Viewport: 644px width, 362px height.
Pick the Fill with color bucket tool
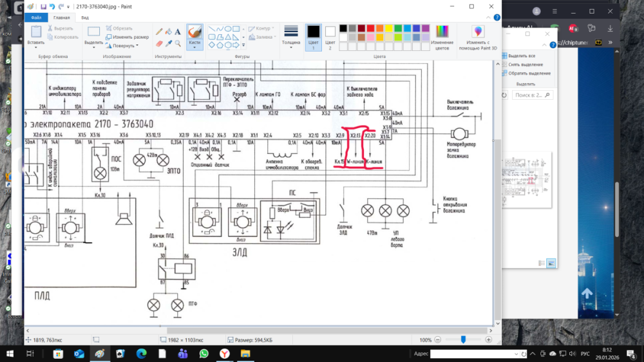pyautogui.click(x=169, y=31)
